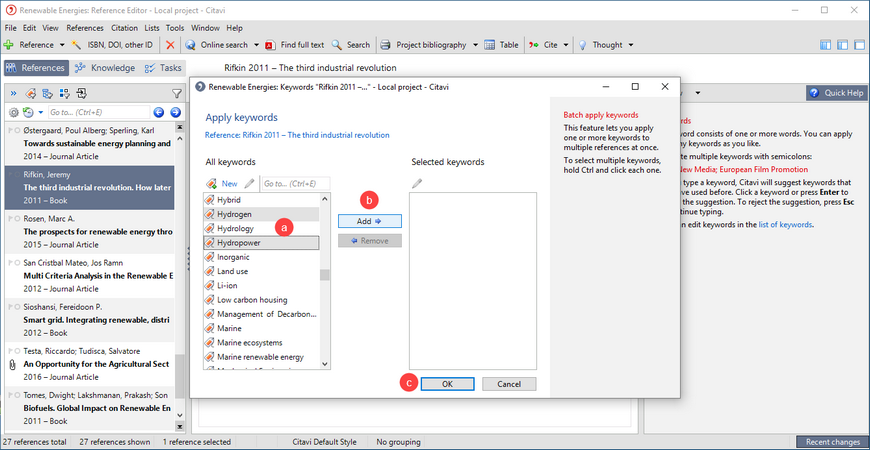Click the gear settings icon in reference panel

[14, 113]
